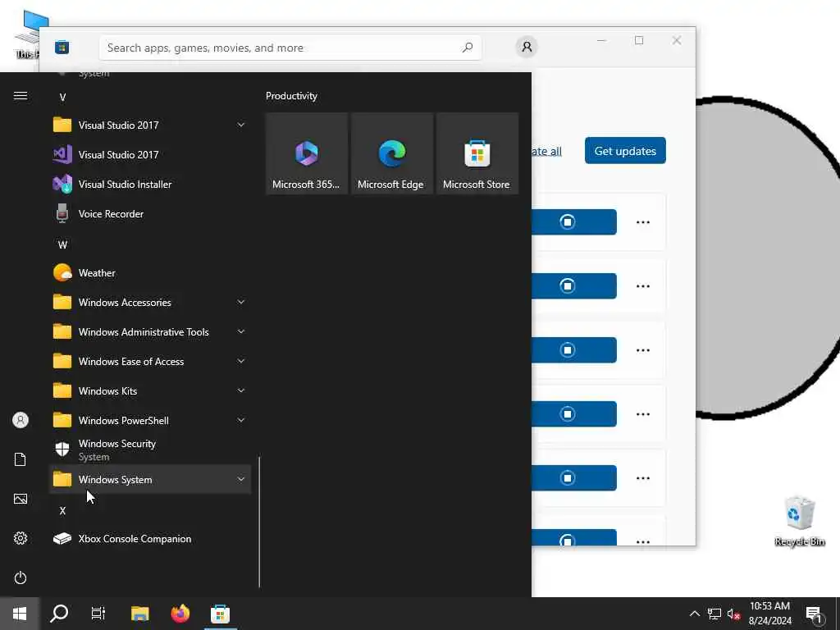Expand the Windows System folder

pos(151,479)
